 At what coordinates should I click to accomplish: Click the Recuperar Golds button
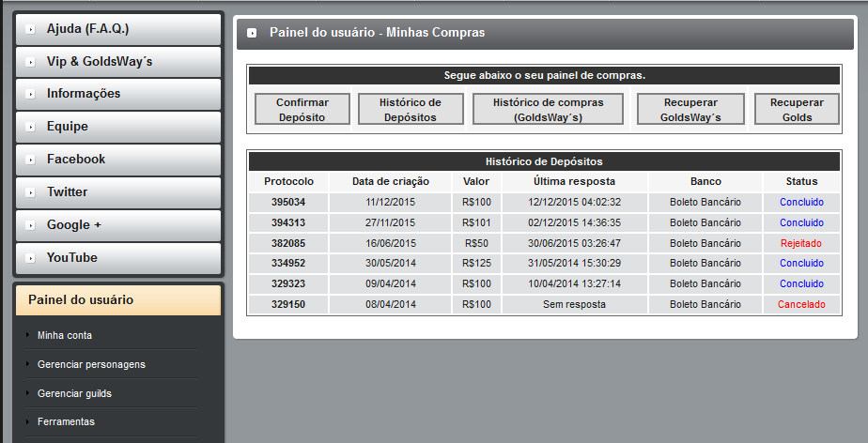click(797, 110)
